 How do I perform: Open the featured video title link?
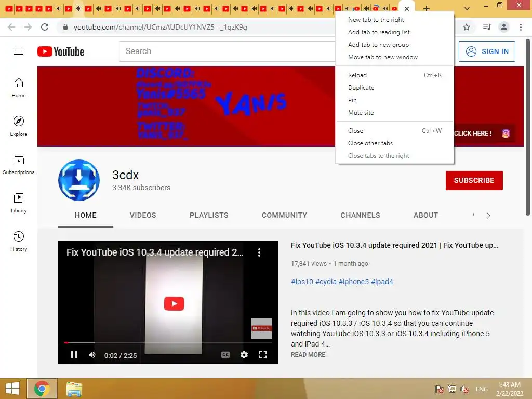tap(394, 245)
